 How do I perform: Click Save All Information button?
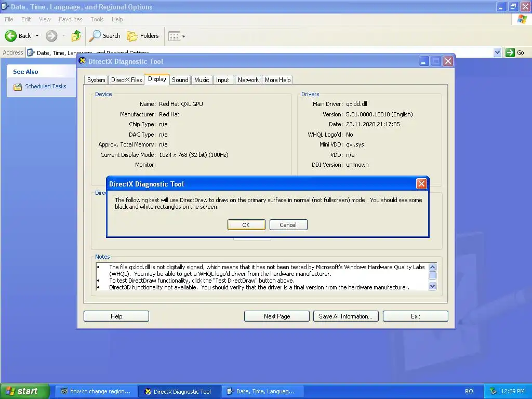pyautogui.click(x=345, y=316)
